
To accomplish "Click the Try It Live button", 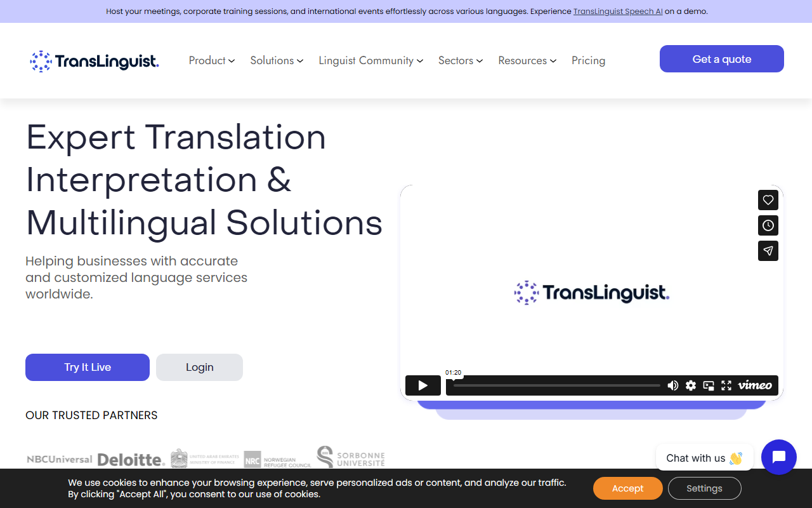I will coord(88,367).
